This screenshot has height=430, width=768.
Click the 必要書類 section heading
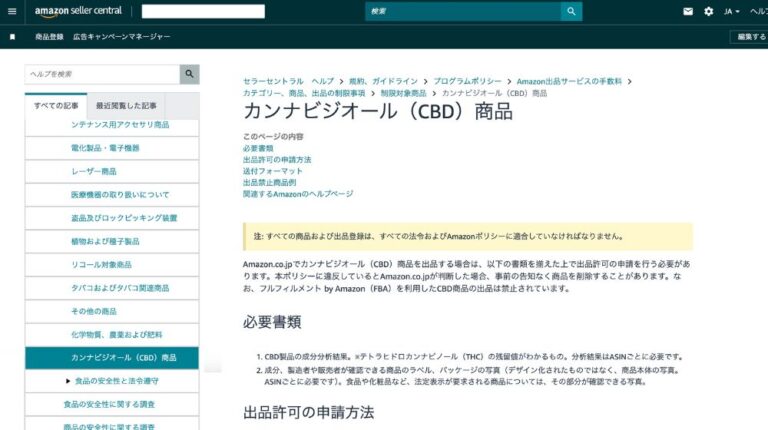[272, 322]
